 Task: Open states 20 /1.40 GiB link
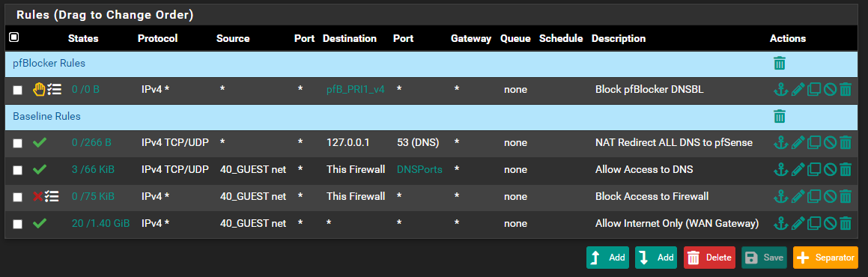pyautogui.click(x=101, y=223)
